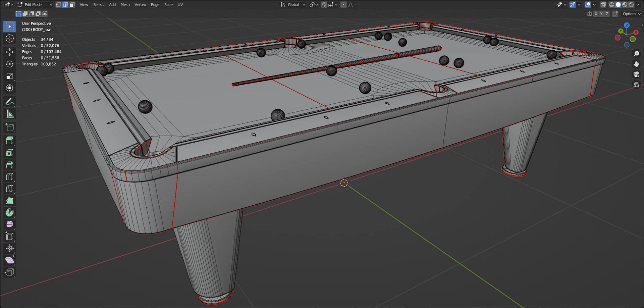Switch to vertex select mode
Screen dimensions: 644x308
click(58, 5)
